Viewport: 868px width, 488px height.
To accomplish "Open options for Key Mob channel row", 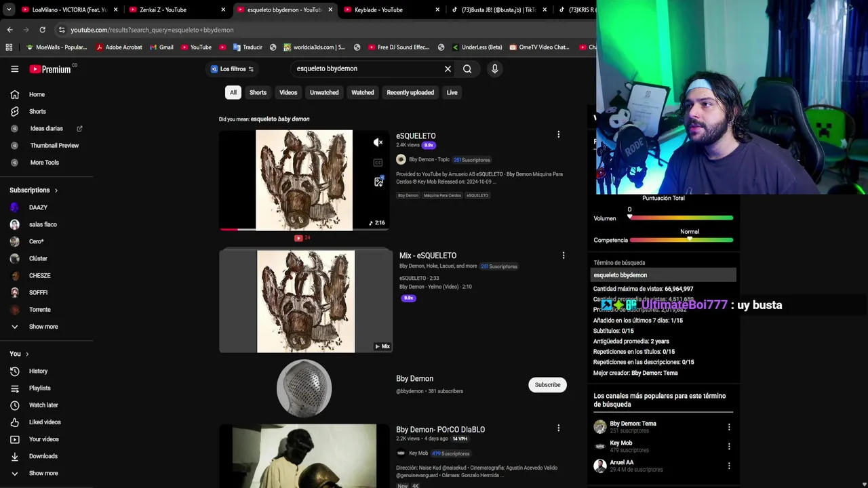I will (729, 447).
